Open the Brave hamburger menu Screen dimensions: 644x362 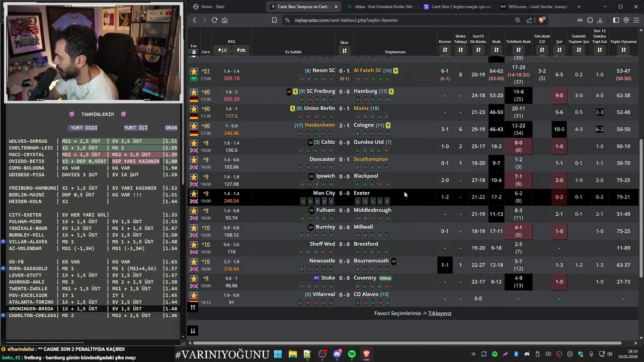pyautogui.click(x=636, y=20)
